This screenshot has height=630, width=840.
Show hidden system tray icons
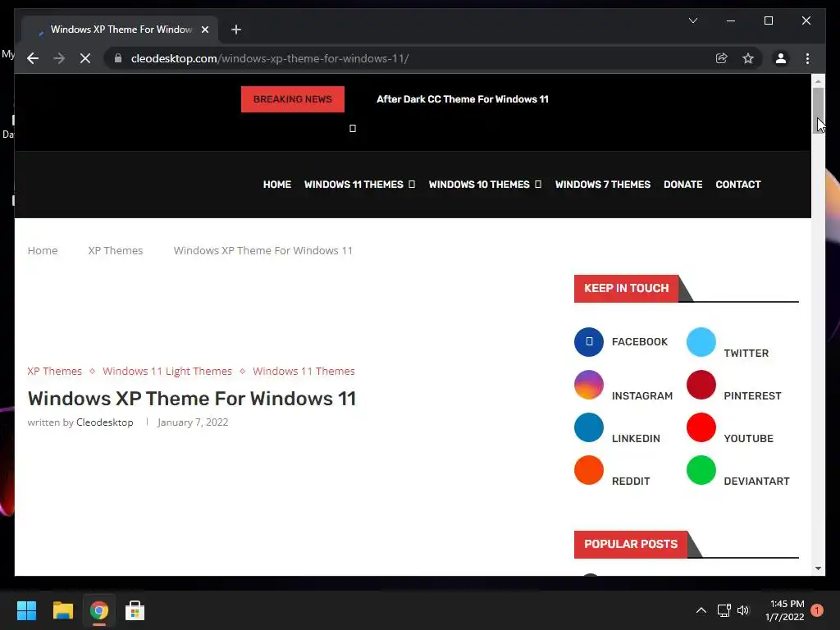[701, 610]
